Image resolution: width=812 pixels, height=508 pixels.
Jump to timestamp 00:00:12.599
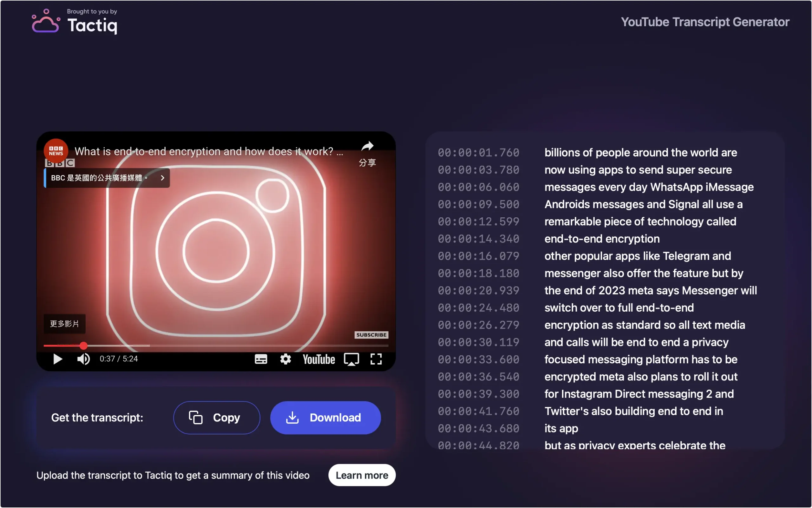478,221
